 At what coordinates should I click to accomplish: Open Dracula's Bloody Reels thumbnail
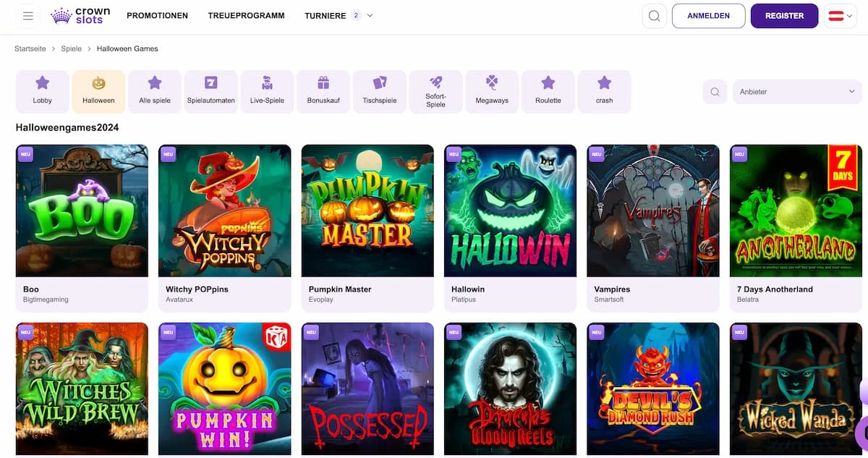coord(510,389)
